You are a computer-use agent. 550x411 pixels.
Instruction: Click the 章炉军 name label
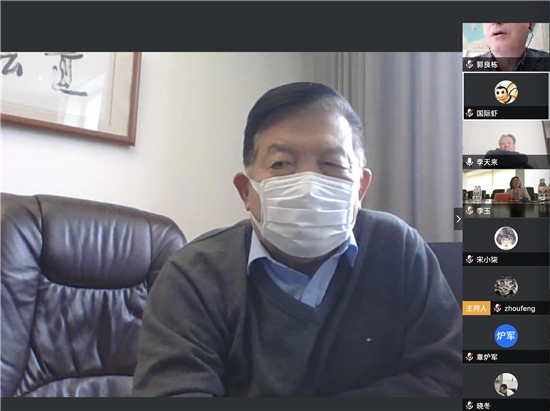click(x=487, y=357)
